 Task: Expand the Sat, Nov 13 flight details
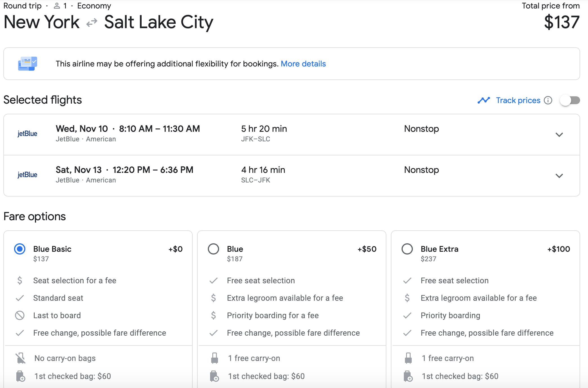pos(559,176)
